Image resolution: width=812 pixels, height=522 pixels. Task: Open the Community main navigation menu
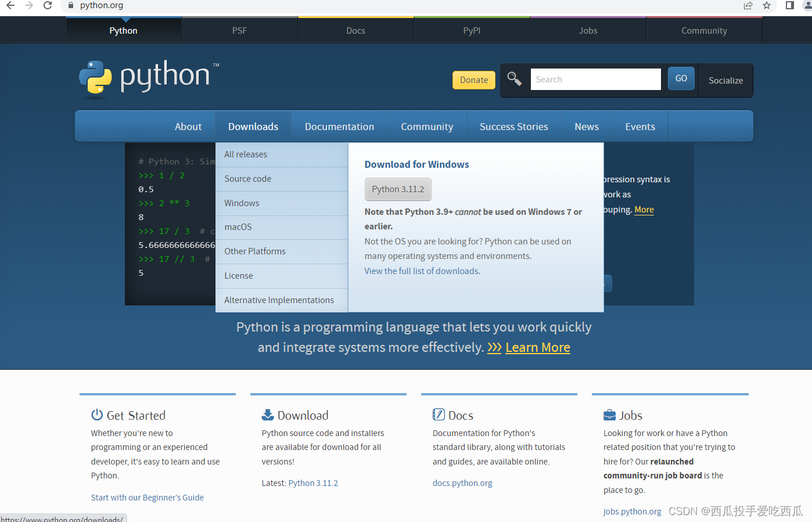(x=427, y=127)
